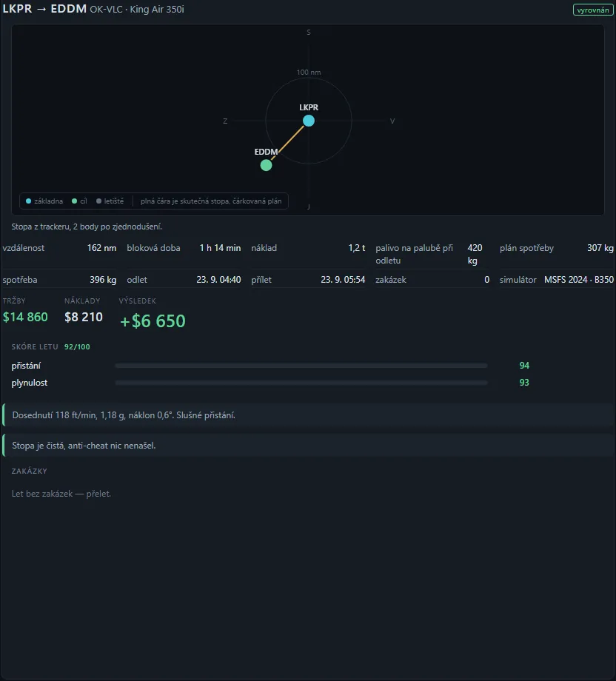
Task: Click the simulator value MSFS 2024 · B350
Action: pos(579,280)
